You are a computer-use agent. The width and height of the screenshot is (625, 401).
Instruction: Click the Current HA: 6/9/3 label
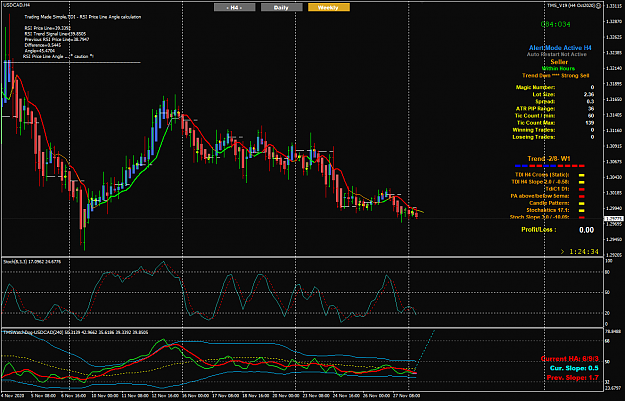click(x=570, y=359)
